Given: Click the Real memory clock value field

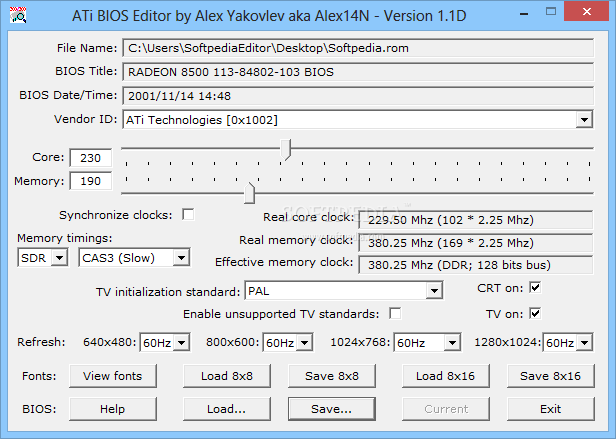Looking at the screenshot, I should (475, 243).
